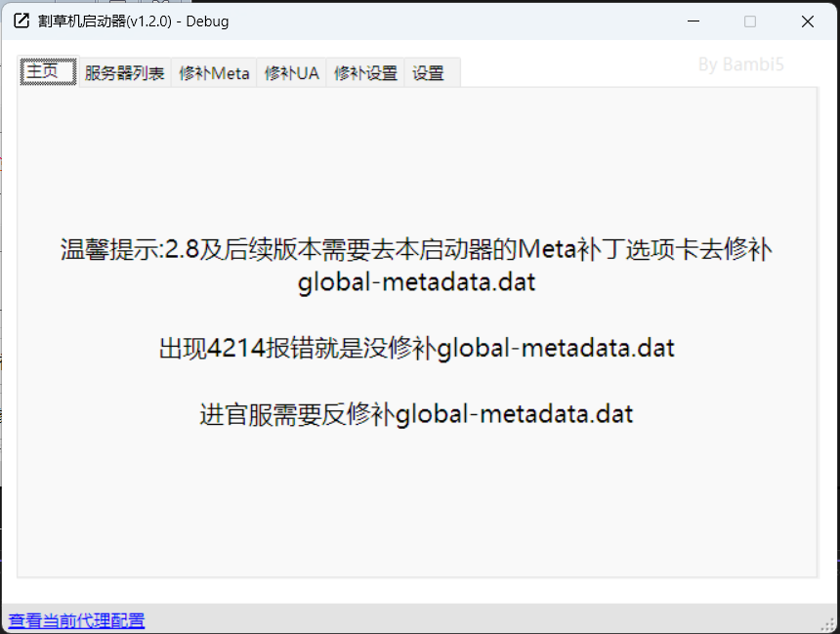
Task: Minimize the 割草机启动器 window
Action: click(x=693, y=21)
